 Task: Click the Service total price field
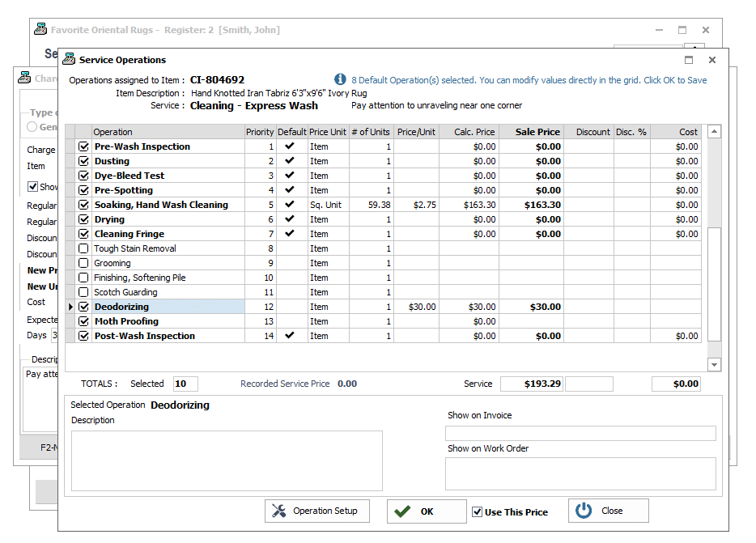click(531, 384)
